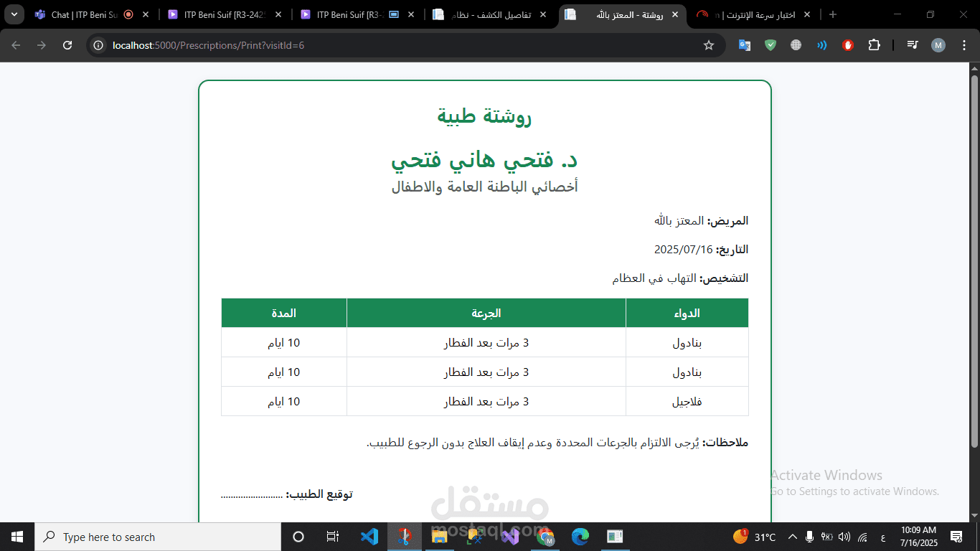Open the globe extension icon
Image resolution: width=980 pixels, height=551 pixels.
click(796, 45)
